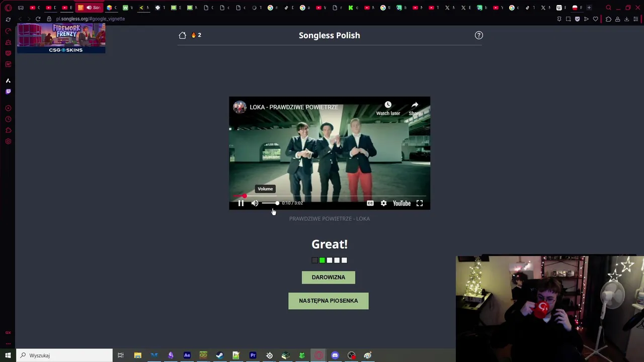Open the Windows Start menu
Viewport: 644px width, 362px height.
[x=8, y=355]
